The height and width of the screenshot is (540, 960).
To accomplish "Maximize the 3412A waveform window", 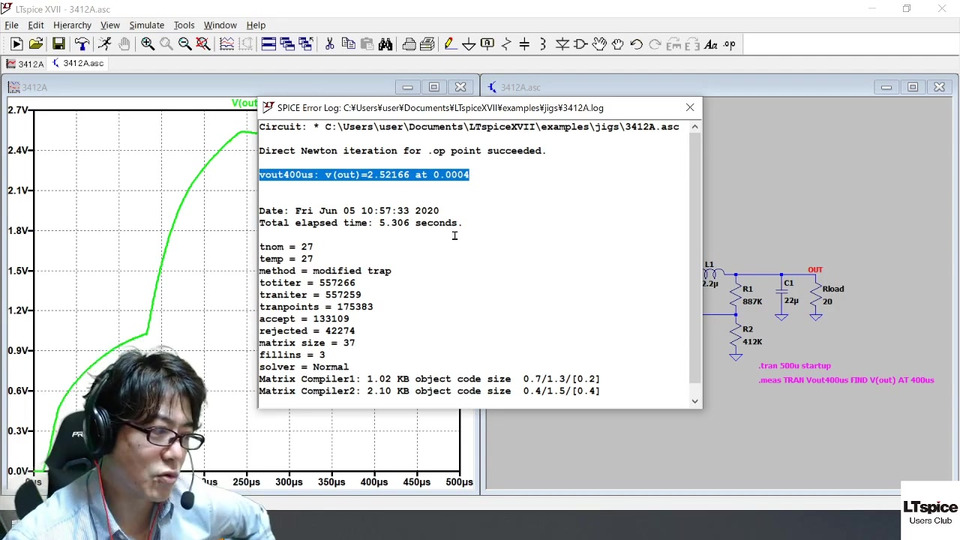I will [434, 87].
